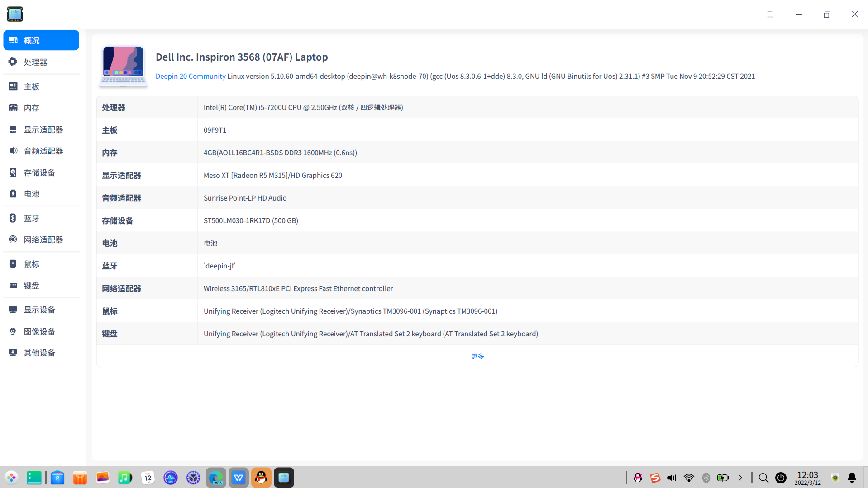The image size is (868, 488).
Task: Select the AT Translated Set 2 keyboard value
Action: point(371,334)
